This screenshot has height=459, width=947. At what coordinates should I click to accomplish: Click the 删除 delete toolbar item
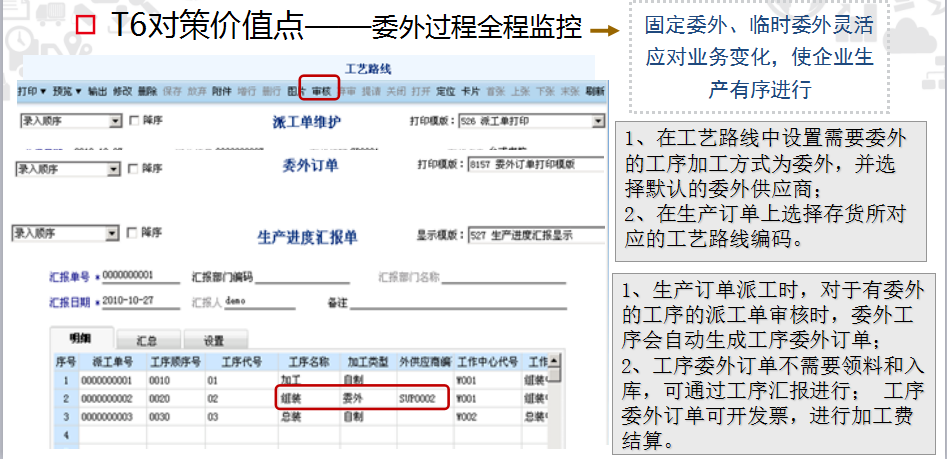pyautogui.click(x=147, y=92)
